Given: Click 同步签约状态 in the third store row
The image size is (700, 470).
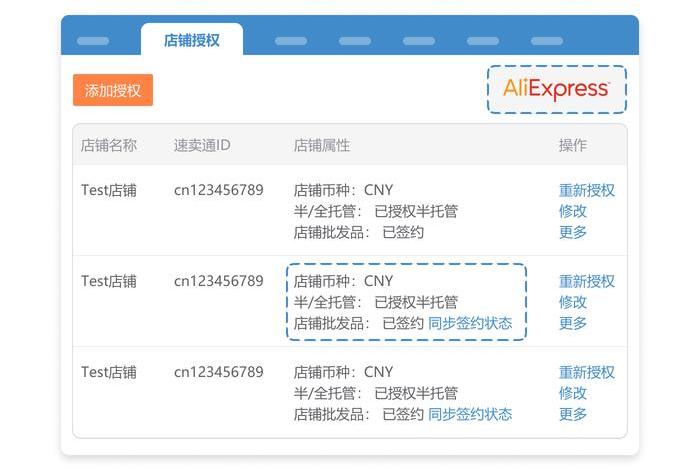Looking at the screenshot, I should tap(470, 414).
